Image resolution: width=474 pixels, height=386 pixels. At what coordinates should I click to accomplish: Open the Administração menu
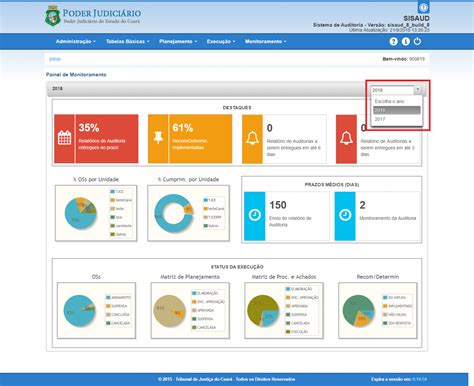point(76,41)
